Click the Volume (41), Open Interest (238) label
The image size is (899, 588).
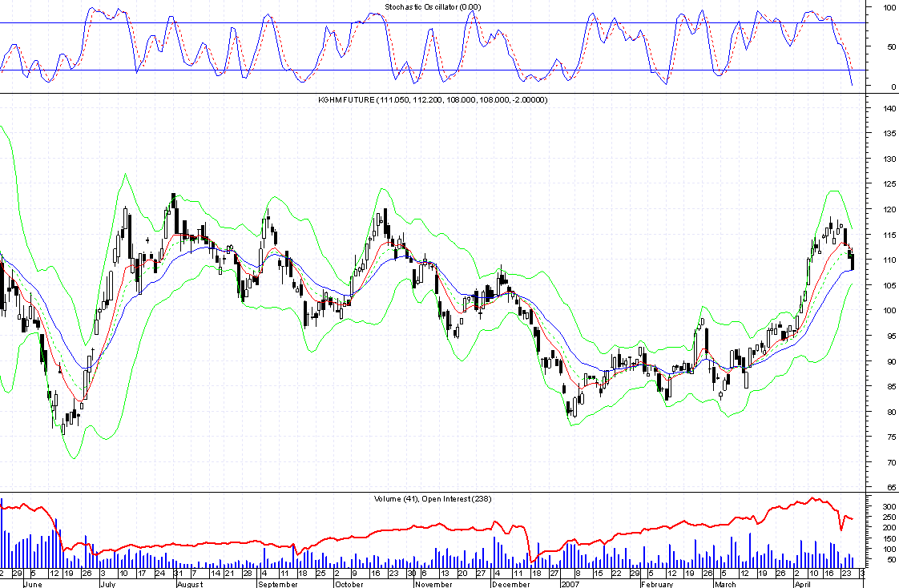pos(433,498)
